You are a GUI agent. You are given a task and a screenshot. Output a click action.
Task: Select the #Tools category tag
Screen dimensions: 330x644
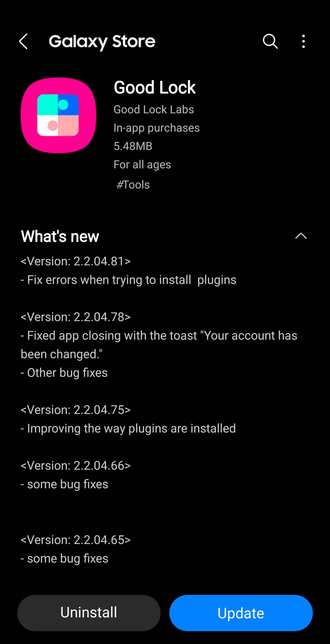pos(133,185)
